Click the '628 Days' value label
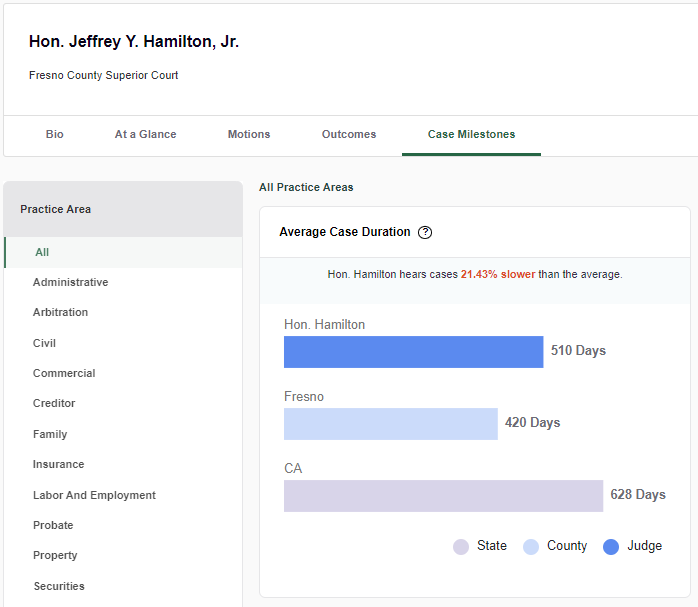 638,494
